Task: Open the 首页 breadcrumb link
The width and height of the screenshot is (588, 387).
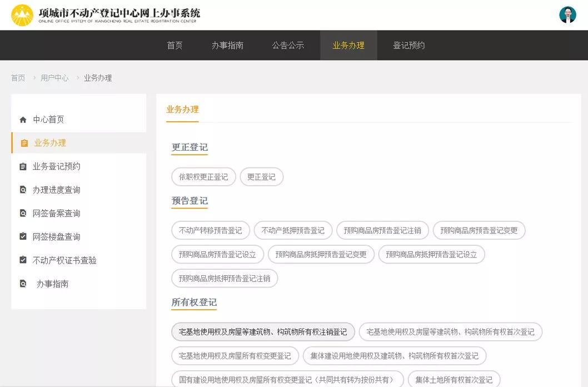Action: (x=17, y=78)
